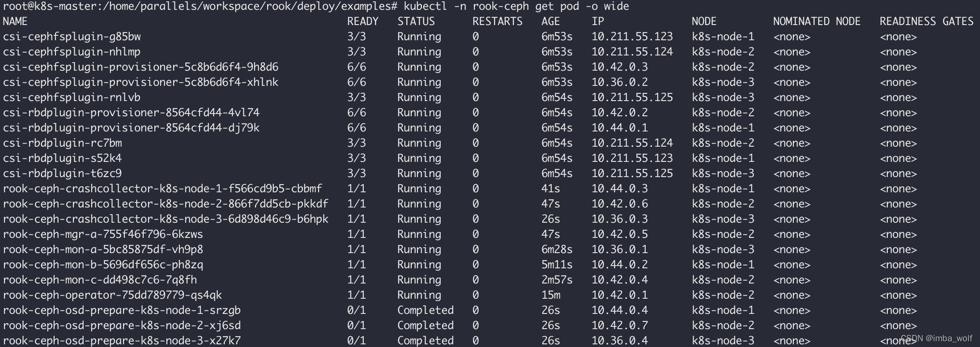Select pod rook-ceph-mon-a-5bc85875df-vh9p8
980x347 pixels.
[x=103, y=250]
